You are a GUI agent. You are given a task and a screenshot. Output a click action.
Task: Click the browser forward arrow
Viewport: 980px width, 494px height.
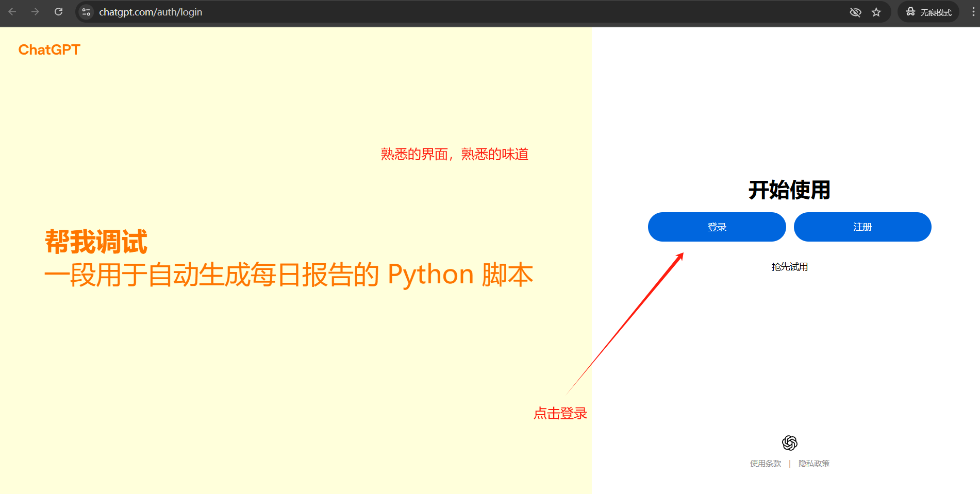click(35, 12)
